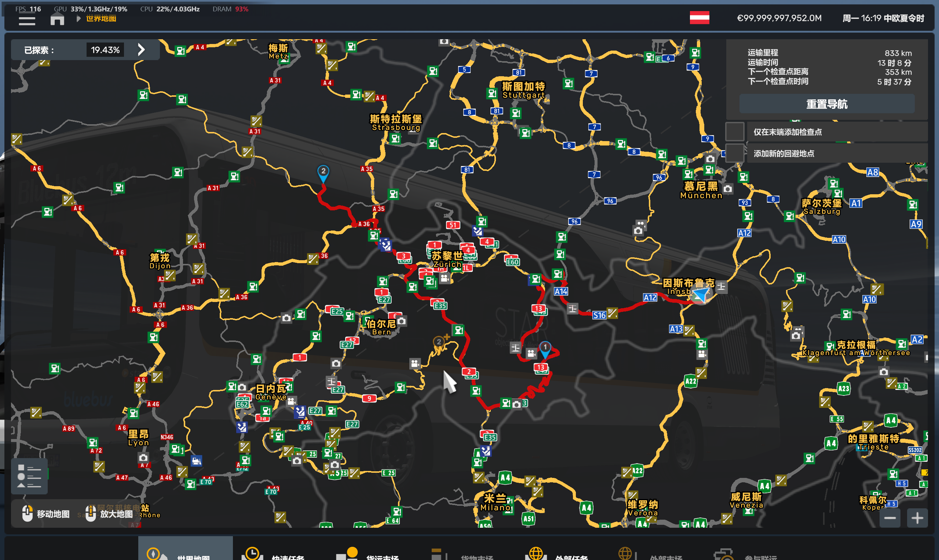Click the Venezia city label

pyautogui.click(x=746, y=501)
